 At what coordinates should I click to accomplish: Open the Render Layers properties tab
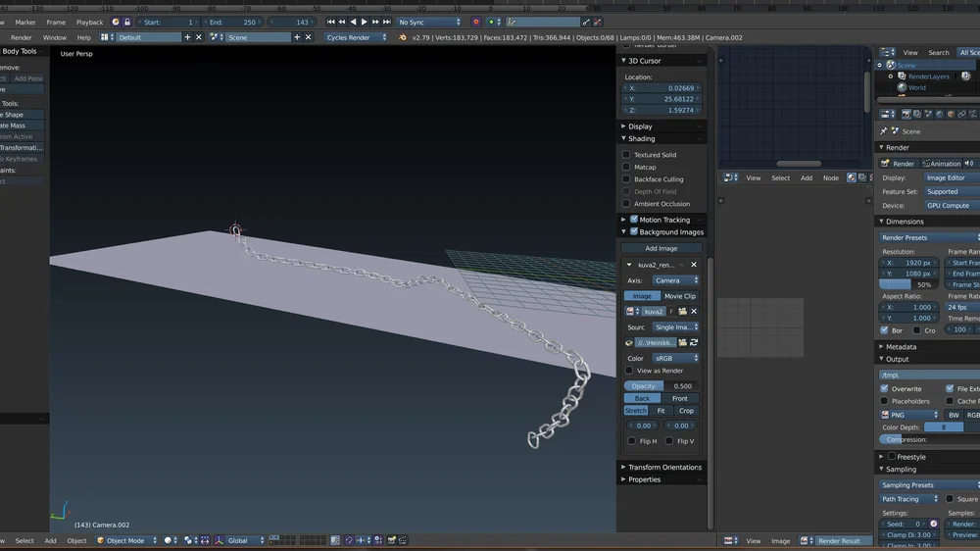[x=917, y=115]
